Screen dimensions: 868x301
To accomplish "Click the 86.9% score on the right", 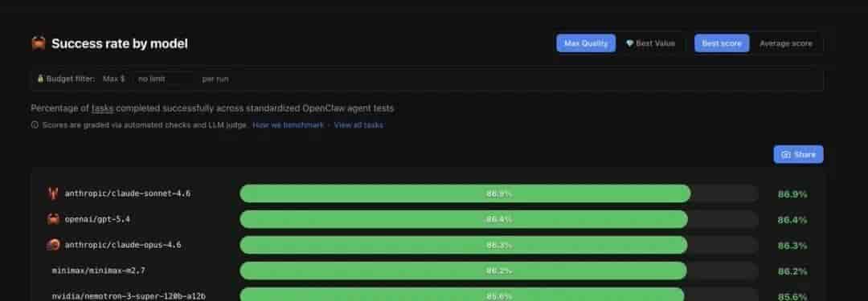I will point(792,194).
